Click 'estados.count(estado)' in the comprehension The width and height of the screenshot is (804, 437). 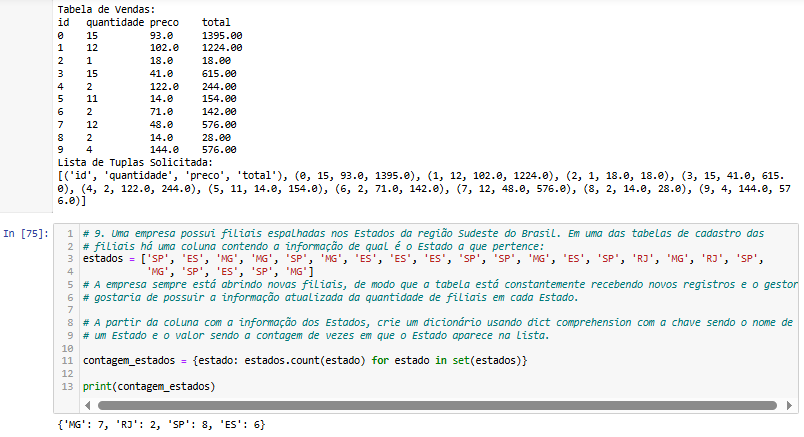click(305, 361)
